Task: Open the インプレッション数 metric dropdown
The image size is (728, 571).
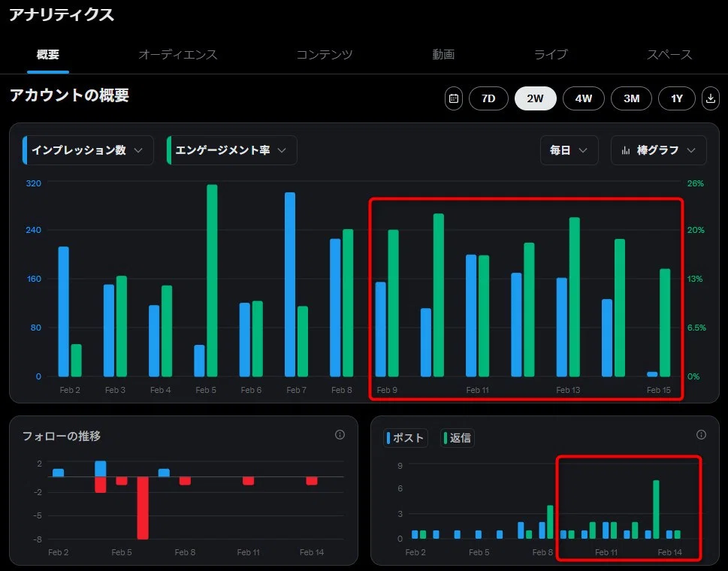Action: click(x=88, y=150)
